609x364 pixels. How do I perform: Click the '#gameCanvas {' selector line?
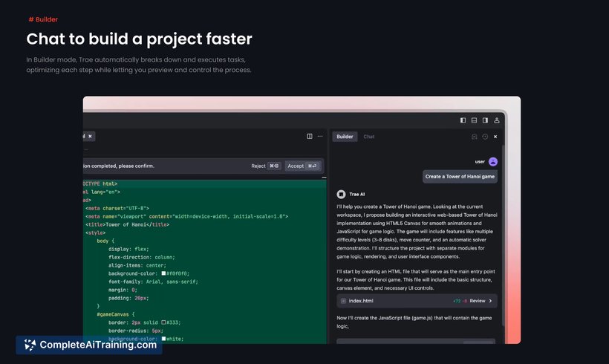point(116,314)
